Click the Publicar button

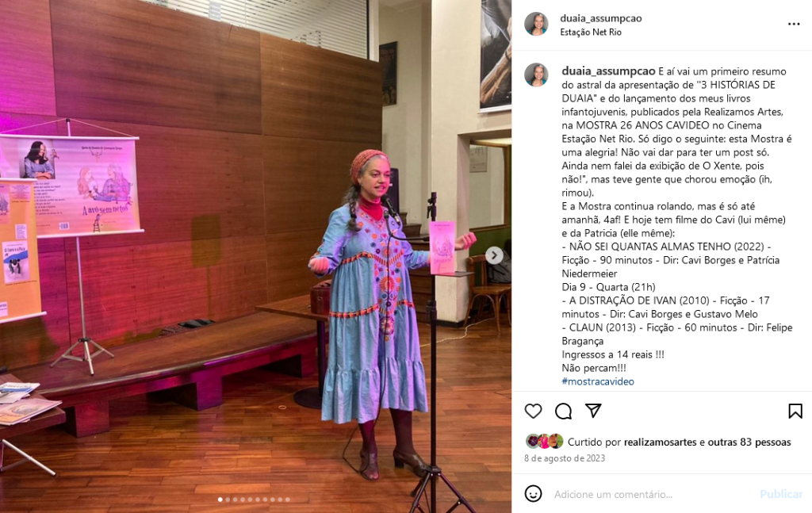pos(781,494)
